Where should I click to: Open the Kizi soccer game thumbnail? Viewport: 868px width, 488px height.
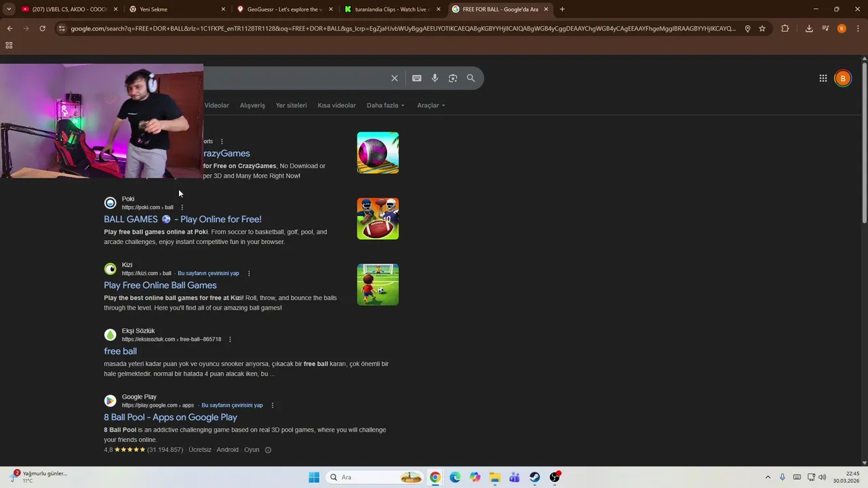click(378, 285)
